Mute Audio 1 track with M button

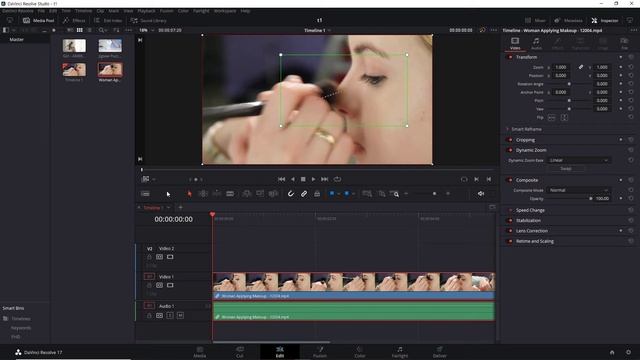180,316
